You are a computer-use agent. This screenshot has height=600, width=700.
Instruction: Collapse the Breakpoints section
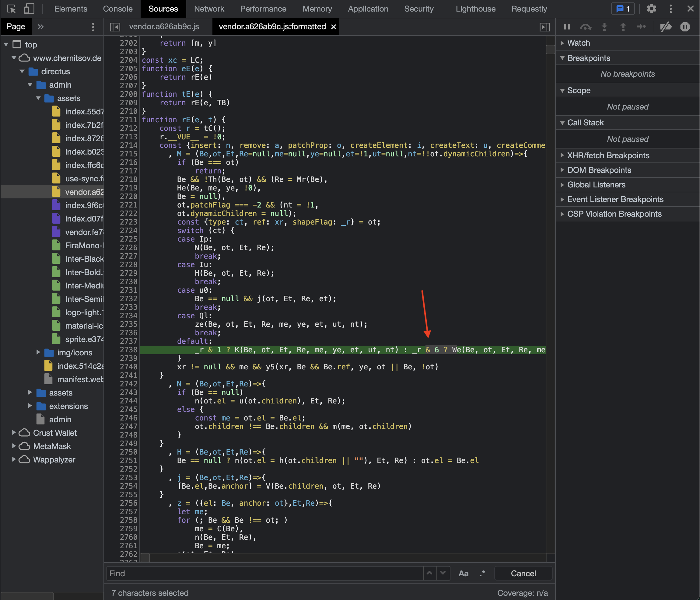(x=627, y=58)
